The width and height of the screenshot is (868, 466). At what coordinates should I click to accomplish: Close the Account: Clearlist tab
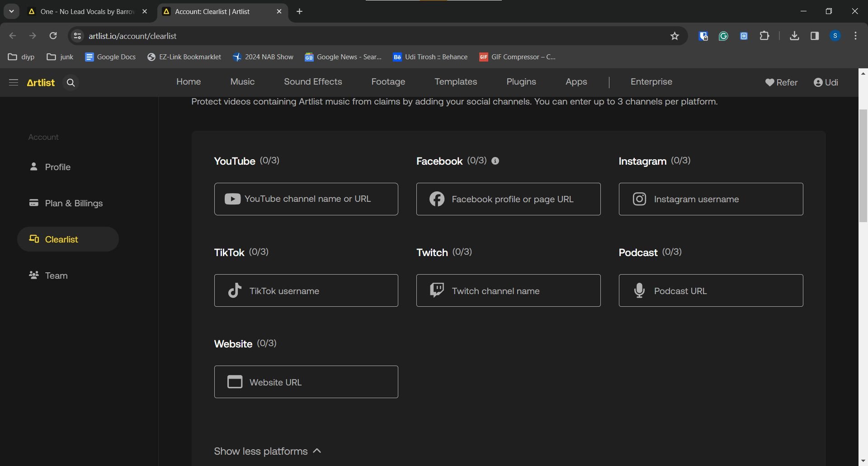(x=279, y=11)
